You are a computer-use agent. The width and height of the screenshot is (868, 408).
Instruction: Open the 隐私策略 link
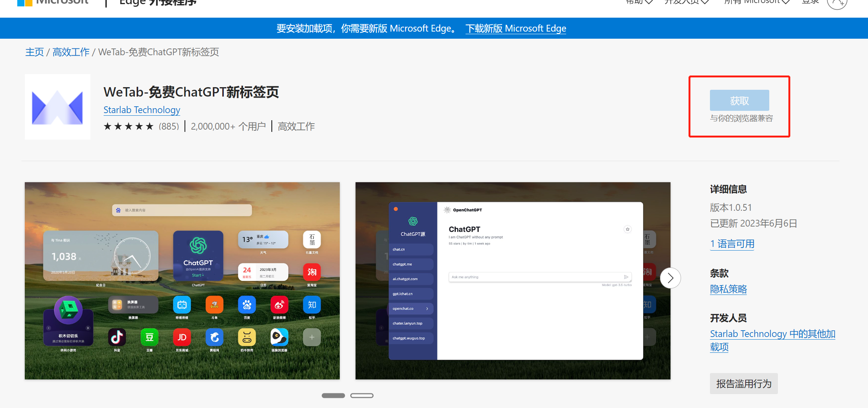point(728,289)
